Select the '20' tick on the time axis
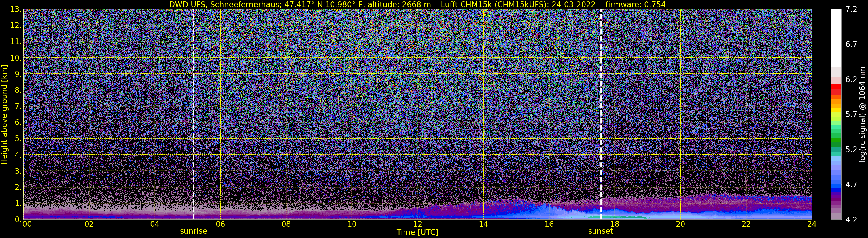This screenshot has height=238, width=868. (x=680, y=224)
